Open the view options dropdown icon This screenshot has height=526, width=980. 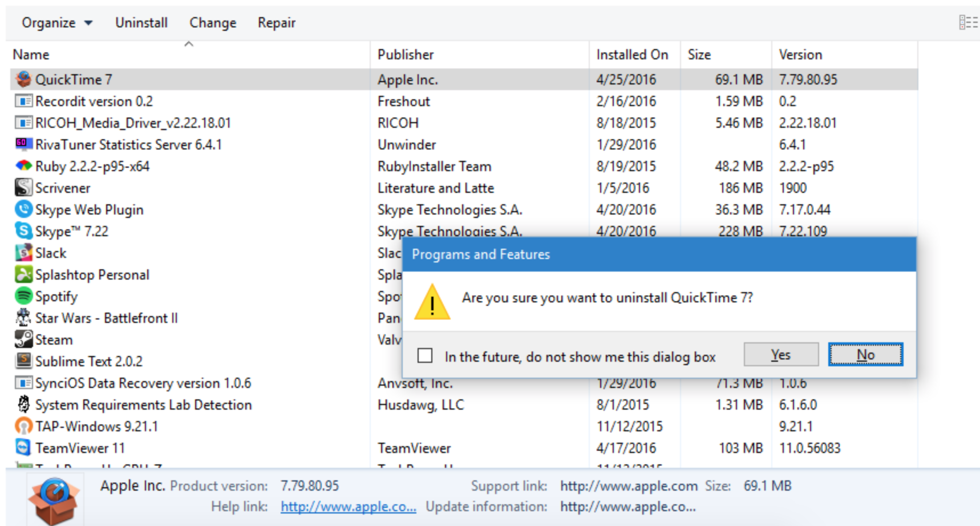(967, 23)
